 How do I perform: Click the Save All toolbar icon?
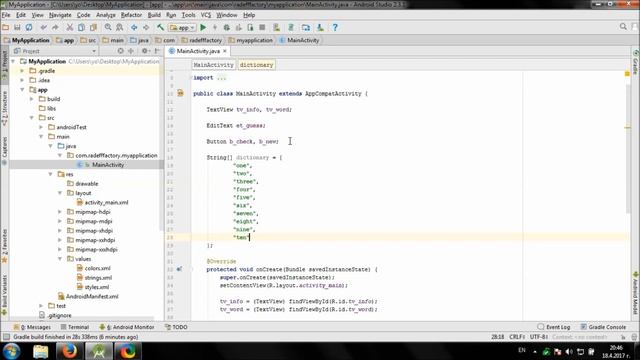tap(17, 27)
